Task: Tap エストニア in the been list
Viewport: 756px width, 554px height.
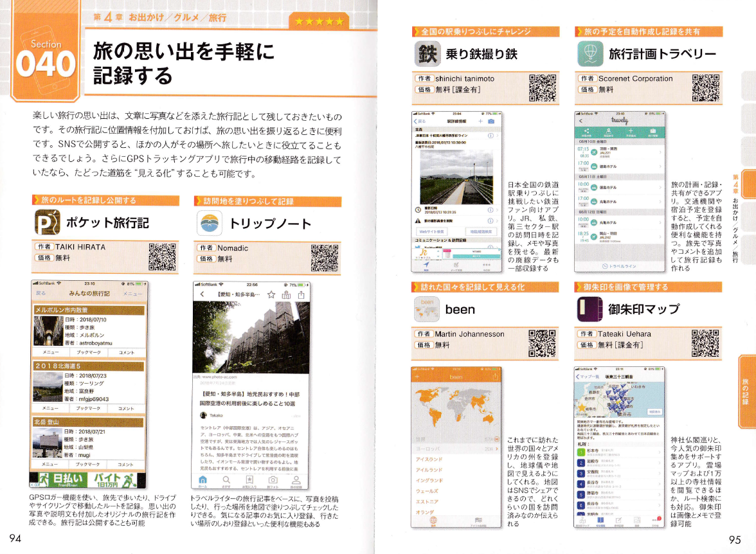Action: point(427,502)
